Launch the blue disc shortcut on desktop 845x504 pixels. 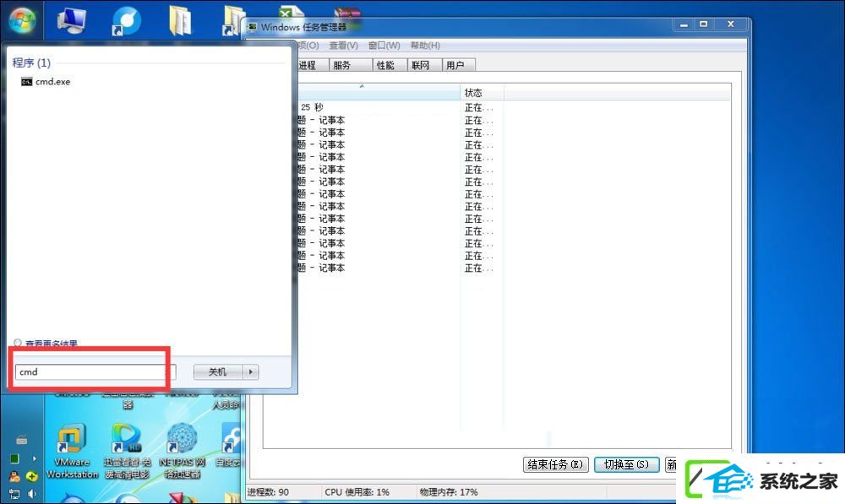point(126,20)
